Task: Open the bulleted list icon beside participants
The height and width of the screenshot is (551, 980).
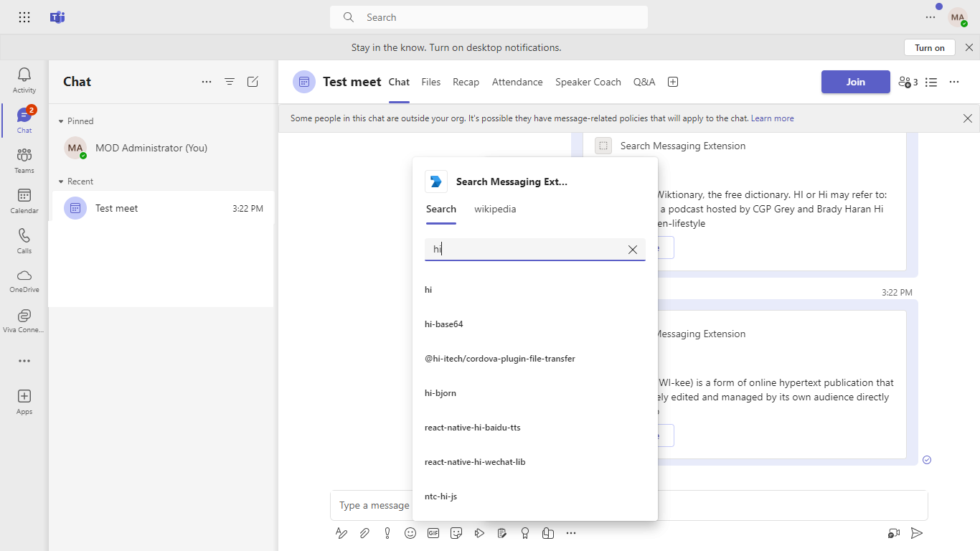Action: click(x=931, y=82)
